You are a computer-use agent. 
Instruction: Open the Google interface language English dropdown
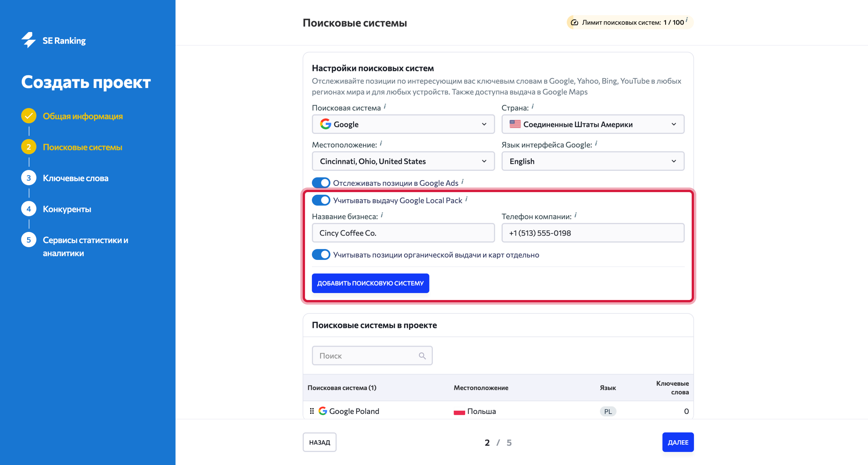pos(593,161)
